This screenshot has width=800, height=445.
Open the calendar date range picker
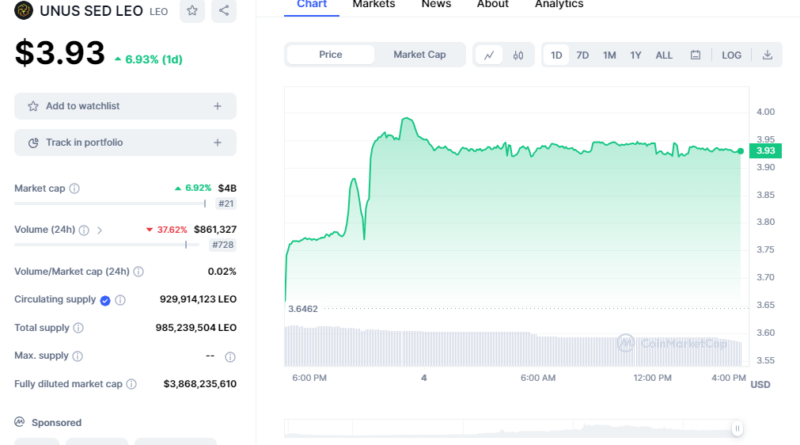click(695, 55)
